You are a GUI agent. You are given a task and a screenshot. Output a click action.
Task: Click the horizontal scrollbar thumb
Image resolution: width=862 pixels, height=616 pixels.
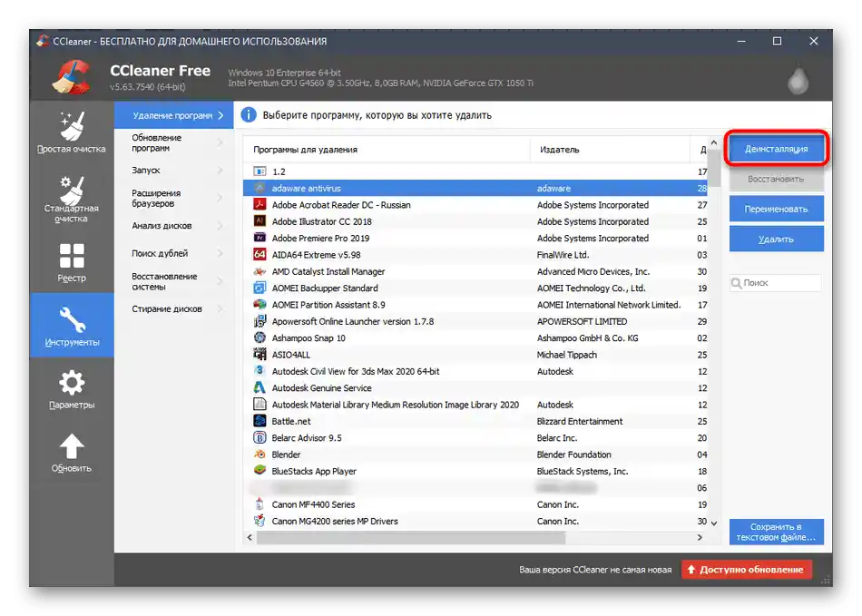coord(411,537)
